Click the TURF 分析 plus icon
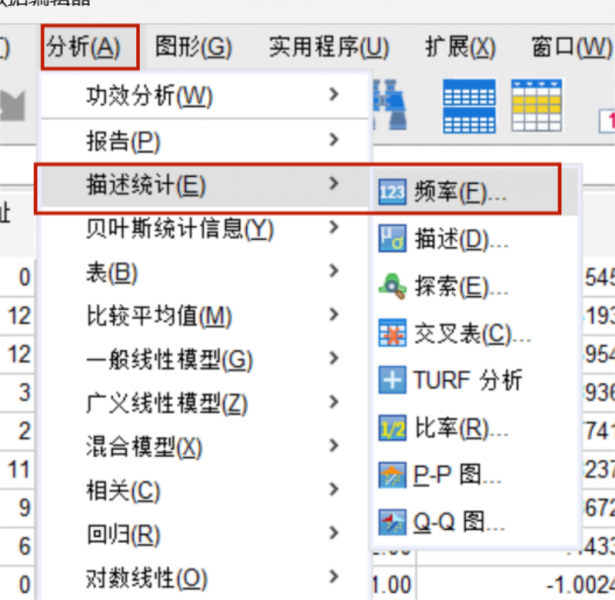This screenshot has width=615, height=600. pos(392,380)
